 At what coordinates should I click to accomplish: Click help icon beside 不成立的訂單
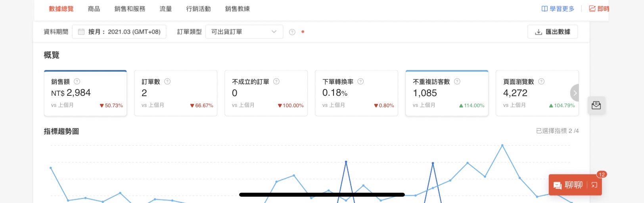coord(276,82)
